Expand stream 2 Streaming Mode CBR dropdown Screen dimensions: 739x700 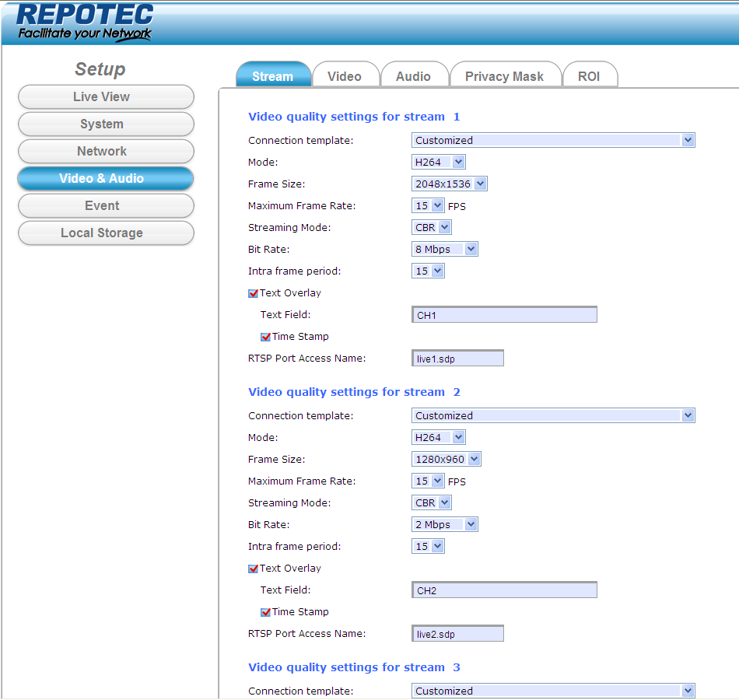click(432, 502)
